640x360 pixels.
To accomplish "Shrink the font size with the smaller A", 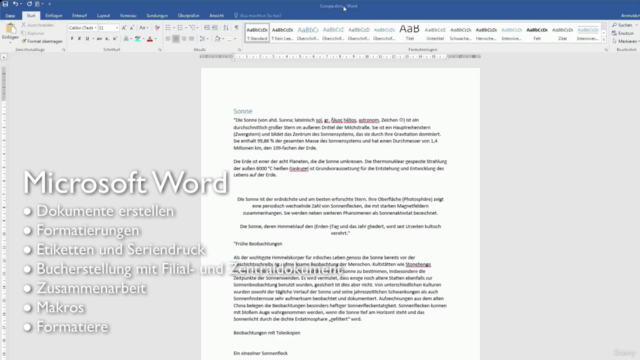I will coord(132,28).
